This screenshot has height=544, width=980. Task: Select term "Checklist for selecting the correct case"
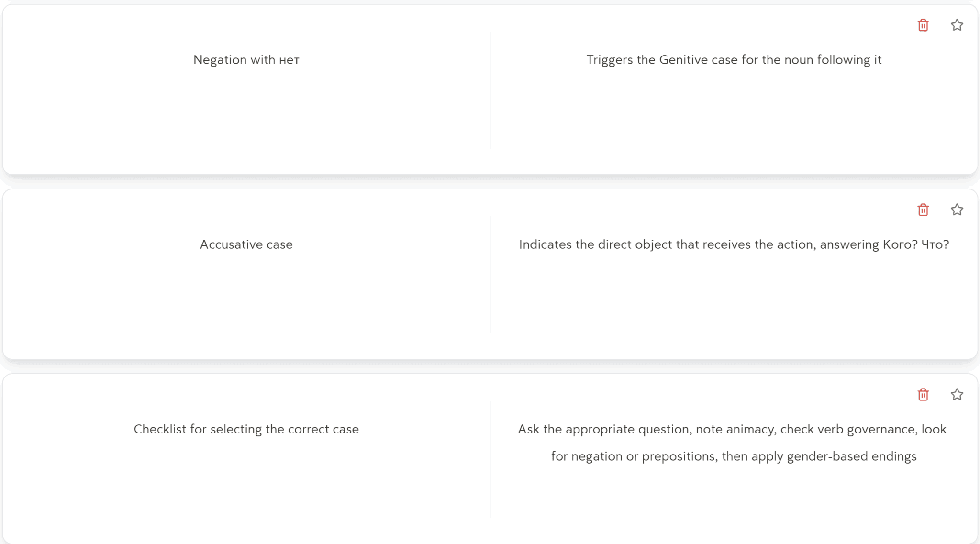[x=246, y=429]
